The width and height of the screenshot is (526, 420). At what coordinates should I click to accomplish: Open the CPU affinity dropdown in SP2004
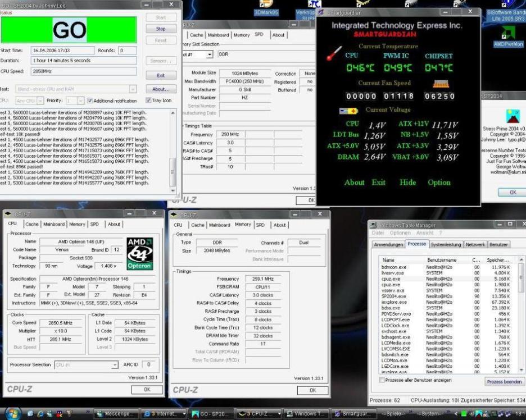[x=40, y=101]
